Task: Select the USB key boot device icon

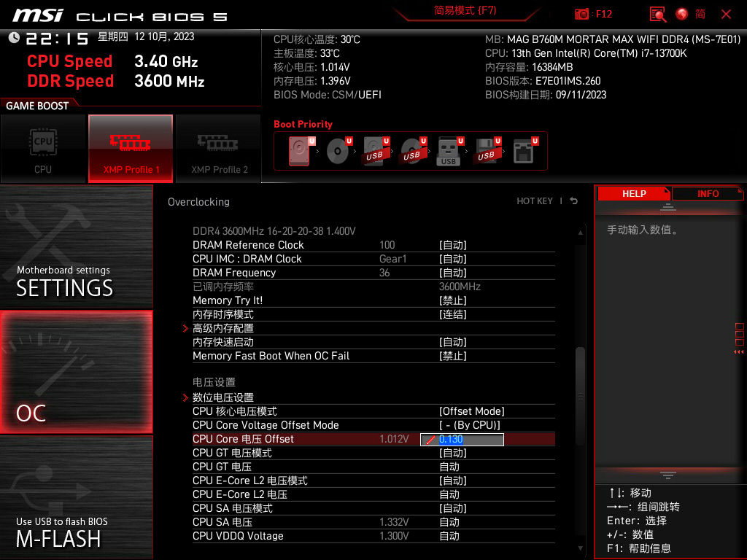Action: click(x=449, y=151)
